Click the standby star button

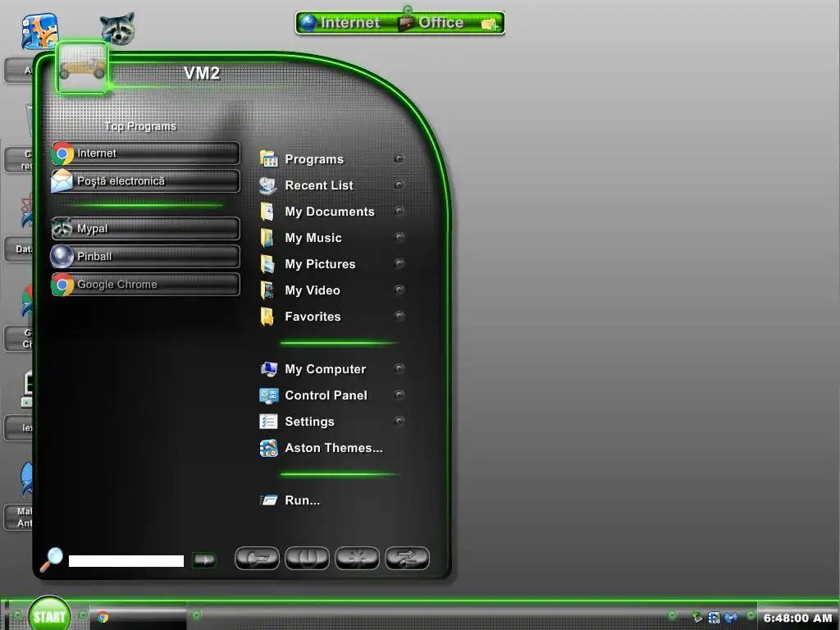358,558
